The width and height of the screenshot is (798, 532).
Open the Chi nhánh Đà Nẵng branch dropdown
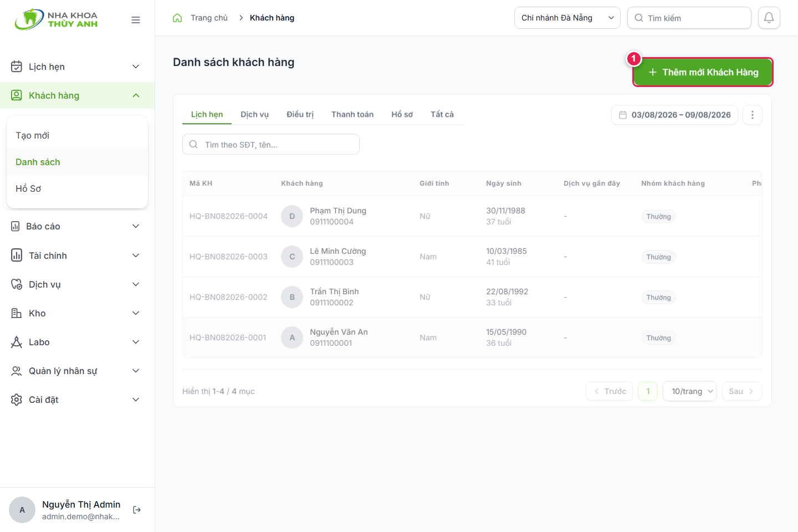(x=567, y=18)
